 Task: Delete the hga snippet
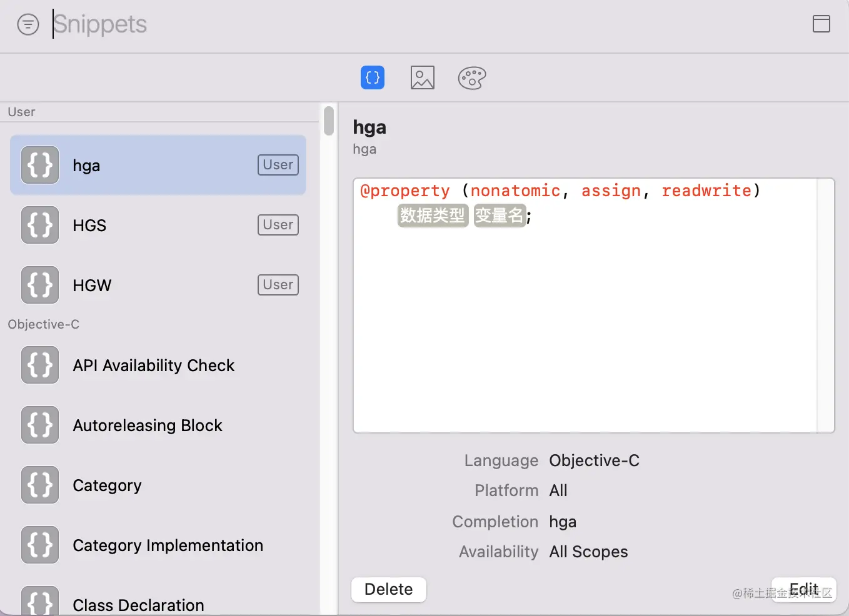click(x=389, y=589)
